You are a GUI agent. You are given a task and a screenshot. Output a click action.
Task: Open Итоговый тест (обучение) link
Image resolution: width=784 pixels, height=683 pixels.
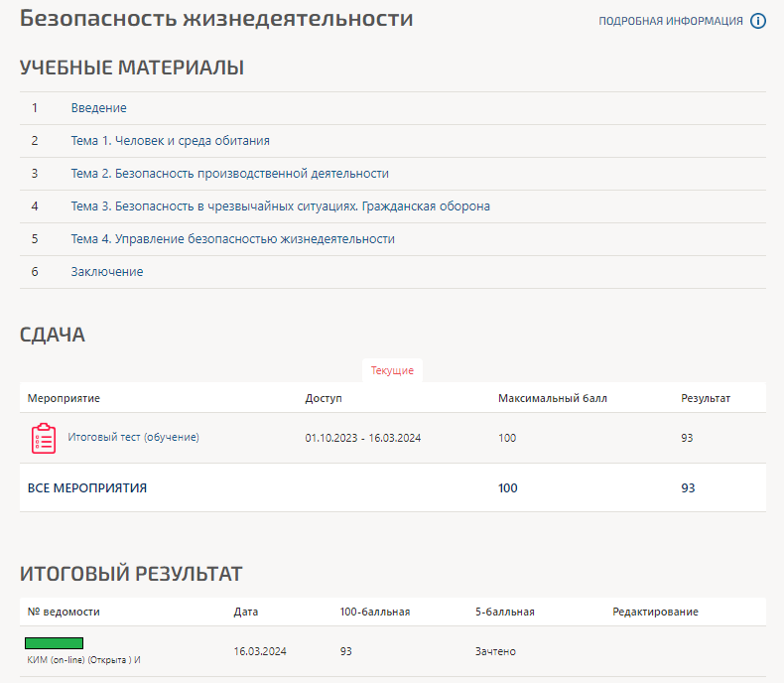click(133, 437)
